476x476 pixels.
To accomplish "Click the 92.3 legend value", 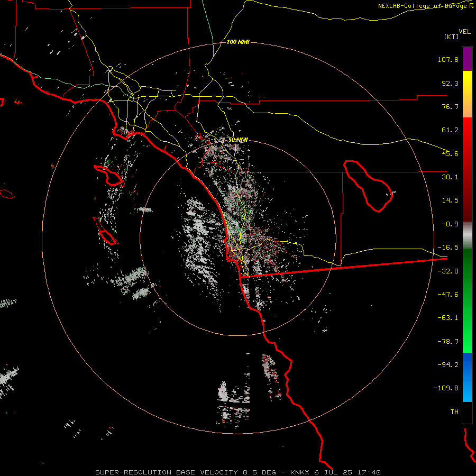I will 450,83.
